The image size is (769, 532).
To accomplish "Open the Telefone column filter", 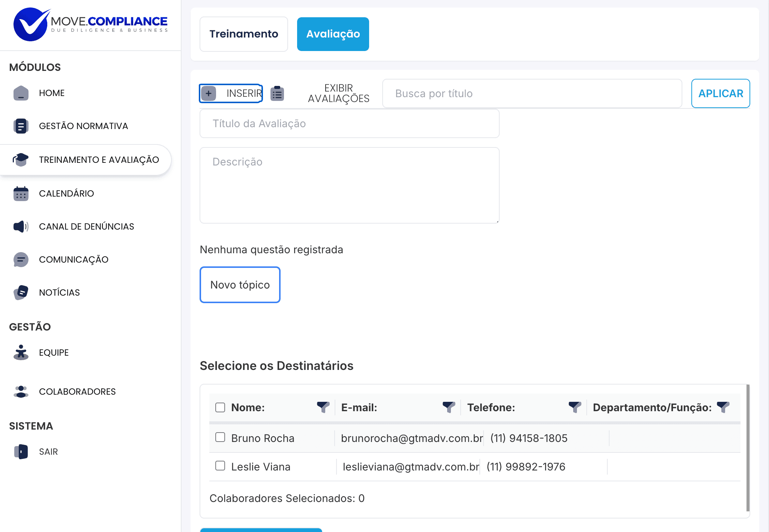I will coord(575,407).
